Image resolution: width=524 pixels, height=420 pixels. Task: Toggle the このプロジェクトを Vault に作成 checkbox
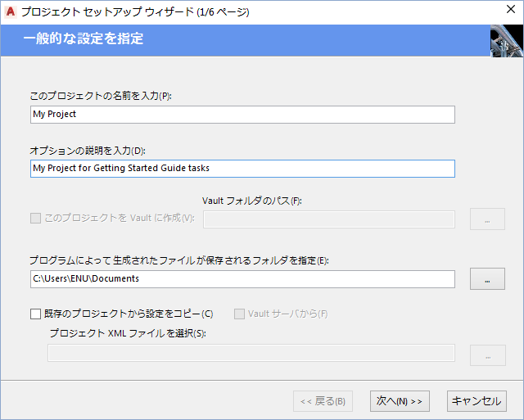pos(35,219)
